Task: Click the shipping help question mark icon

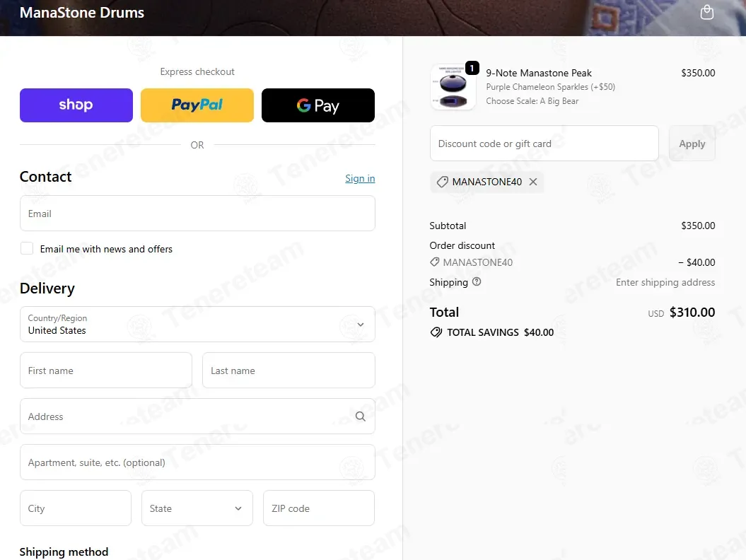Action: (477, 281)
